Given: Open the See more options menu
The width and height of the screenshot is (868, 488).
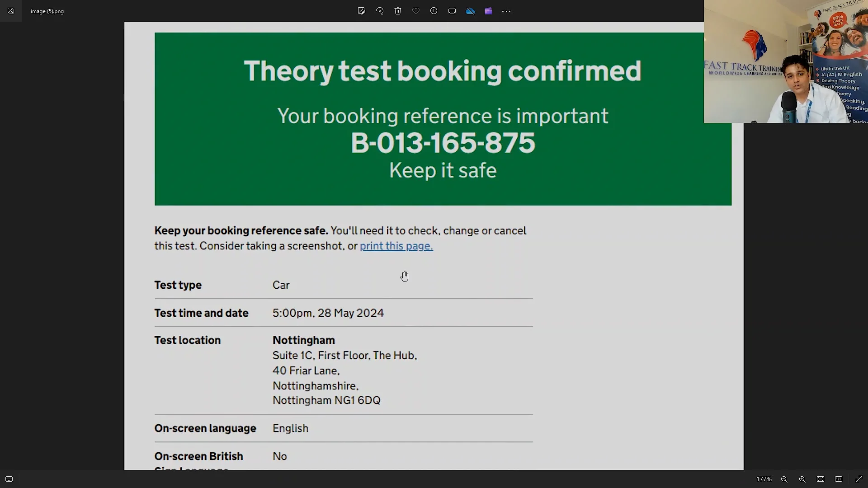Looking at the screenshot, I should pyautogui.click(x=506, y=11).
